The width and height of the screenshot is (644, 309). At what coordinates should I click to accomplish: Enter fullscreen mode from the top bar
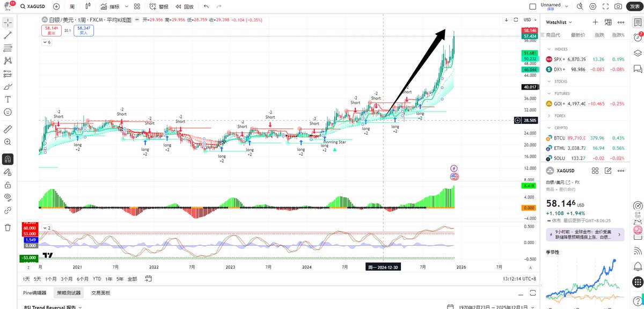pyautogui.click(x=606, y=6)
